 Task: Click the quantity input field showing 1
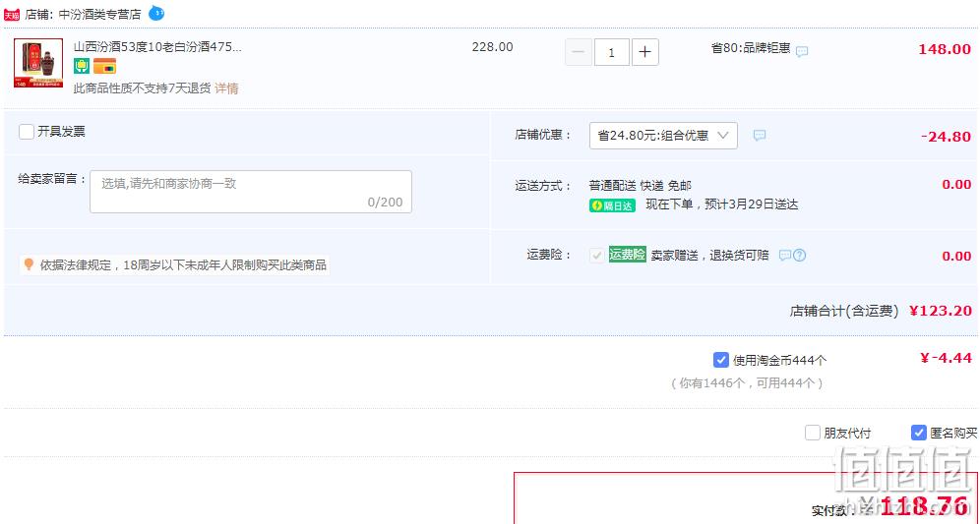coord(611,52)
